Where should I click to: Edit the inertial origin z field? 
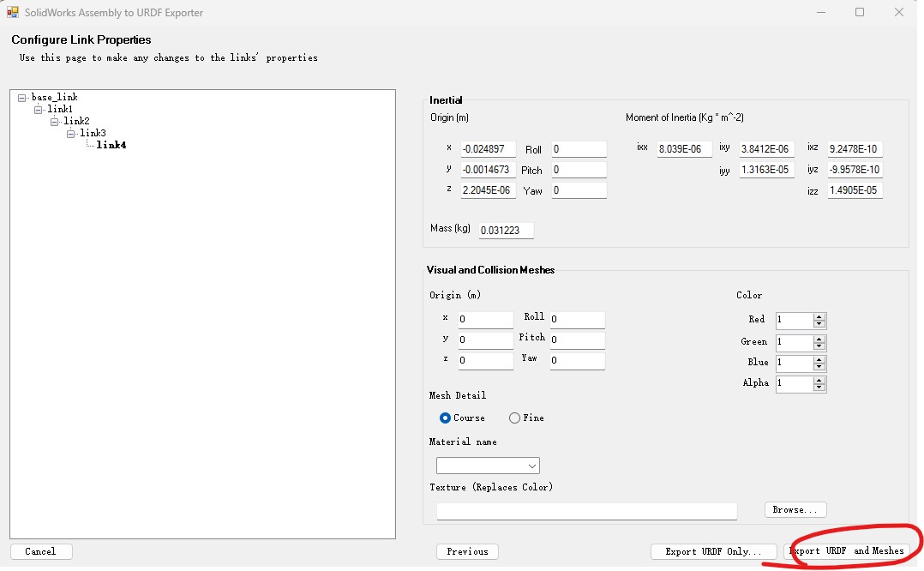tap(488, 190)
